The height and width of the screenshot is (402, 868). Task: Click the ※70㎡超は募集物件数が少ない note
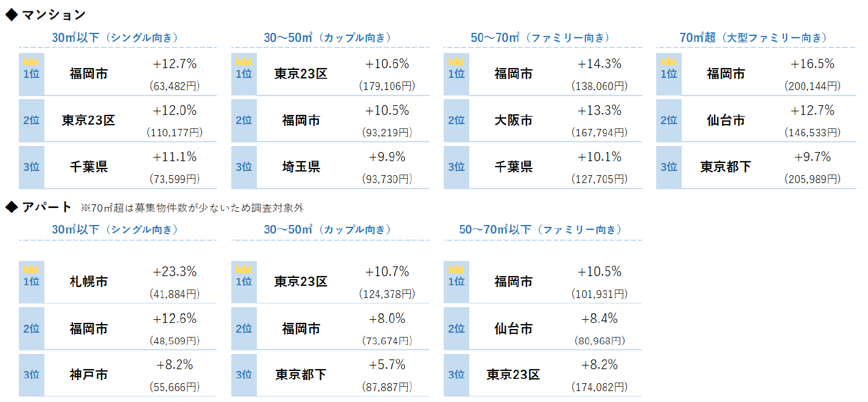coord(192,208)
